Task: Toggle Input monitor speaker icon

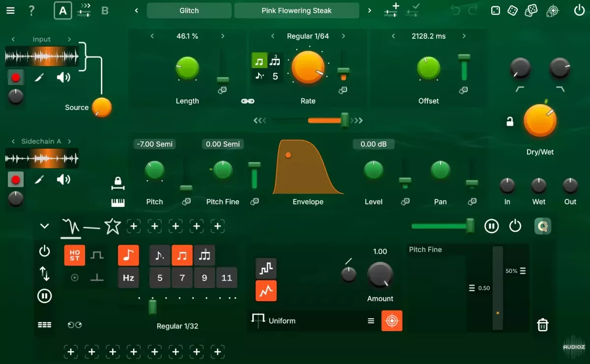Action: (63, 77)
